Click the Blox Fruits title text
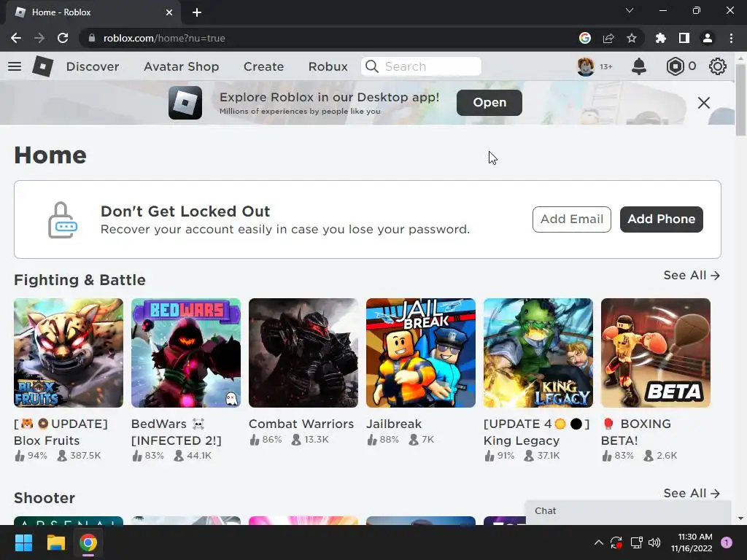Screen dimensions: 747x560 coord(61,432)
